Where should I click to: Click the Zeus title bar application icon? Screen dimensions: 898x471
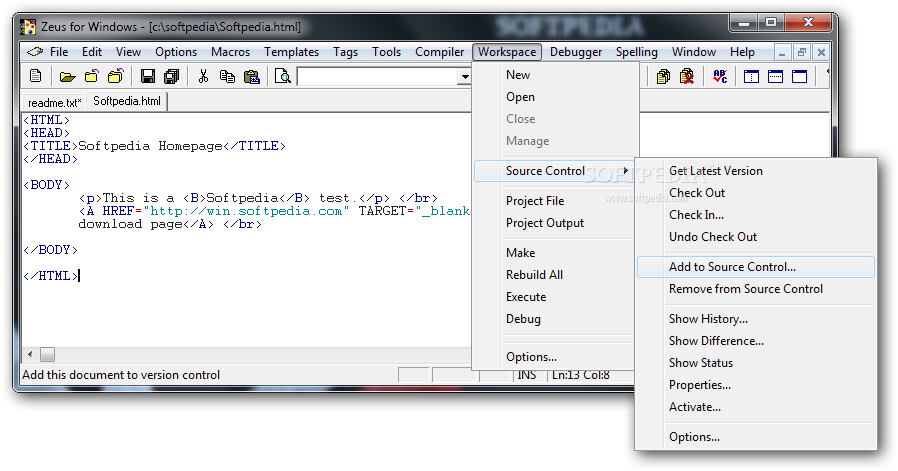point(27,27)
